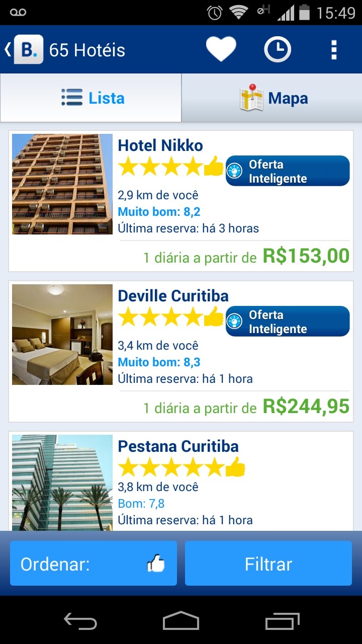Screen dimensions: 362x644
Task: Select the Hotel Nikko title
Action: tap(160, 146)
